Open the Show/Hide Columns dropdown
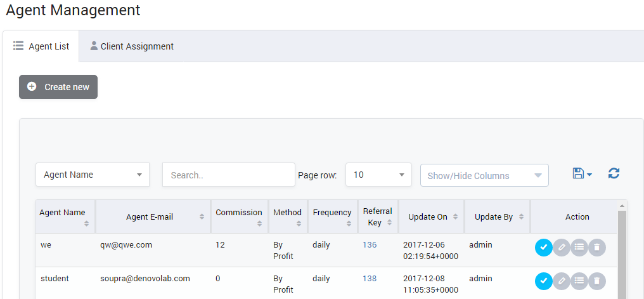This screenshot has height=299, width=644. pos(484,175)
